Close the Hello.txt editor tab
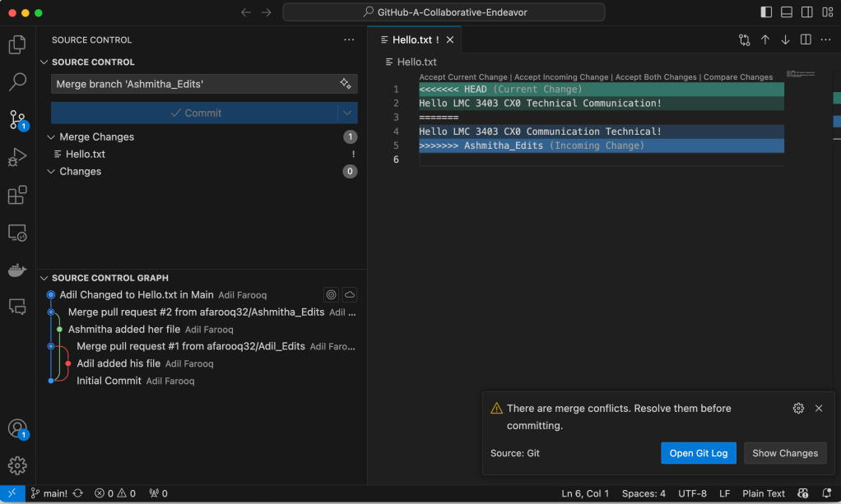Viewport: 841px width, 504px height. click(450, 39)
